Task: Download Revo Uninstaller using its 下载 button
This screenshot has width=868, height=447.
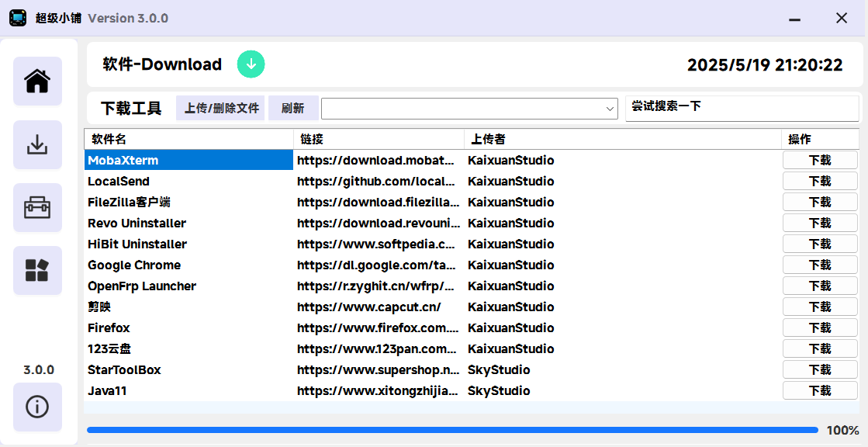Action: click(x=820, y=223)
